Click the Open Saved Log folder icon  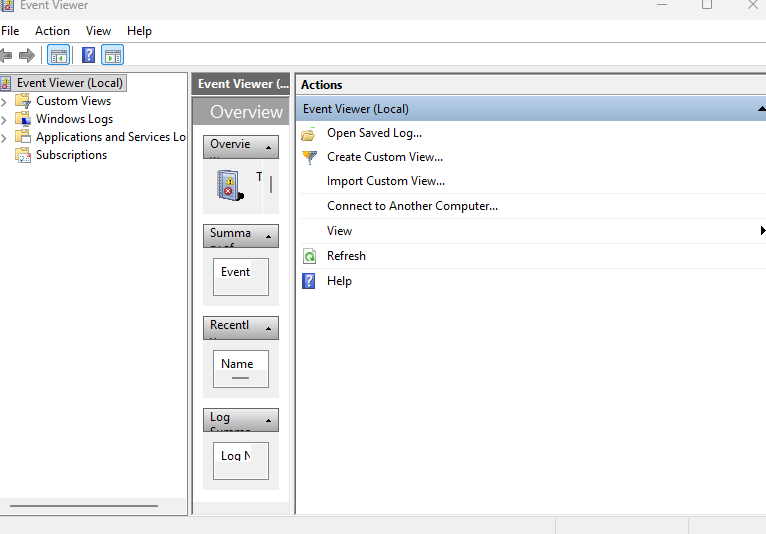click(x=309, y=134)
